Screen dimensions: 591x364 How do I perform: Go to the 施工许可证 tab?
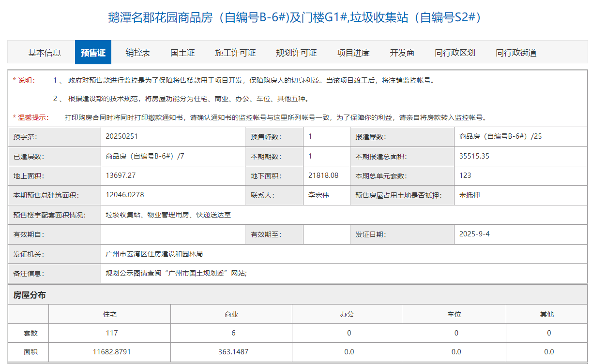tap(235, 53)
